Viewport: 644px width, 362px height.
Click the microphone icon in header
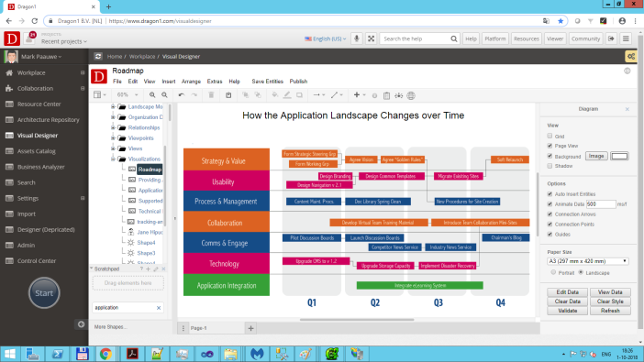[x=357, y=38]
